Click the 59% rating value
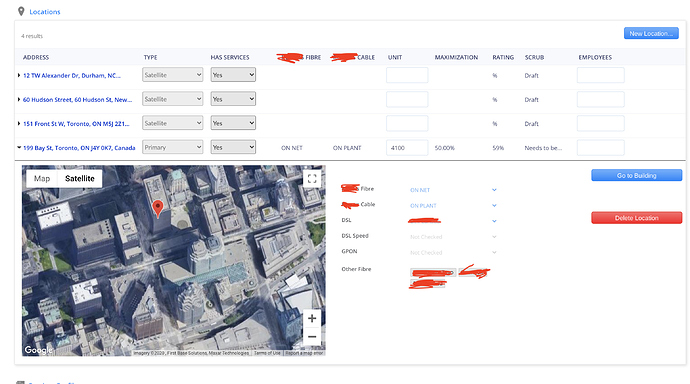Screen dimensions: 690x384 point(498,148)
